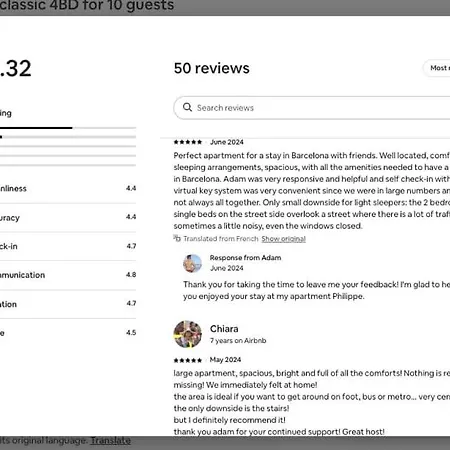Select the Accuracy 4.4 rating row
The image size is (450, 450).
coord(68,217)
